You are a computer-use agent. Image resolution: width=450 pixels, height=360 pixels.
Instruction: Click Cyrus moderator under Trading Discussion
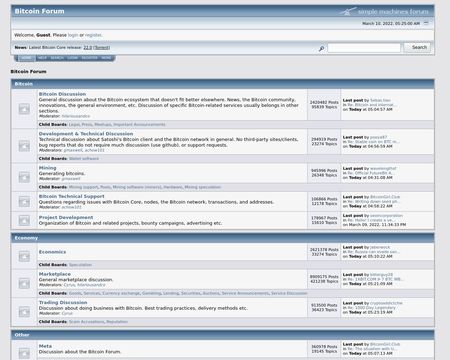pyautogui.click(x=67, y=313)
